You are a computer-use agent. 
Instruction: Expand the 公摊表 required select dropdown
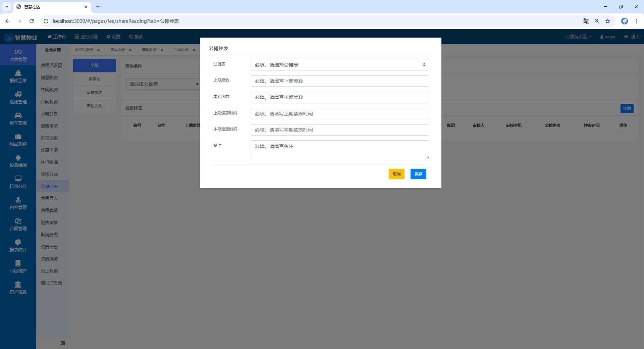pyautogui.click(x=340, y=65)
